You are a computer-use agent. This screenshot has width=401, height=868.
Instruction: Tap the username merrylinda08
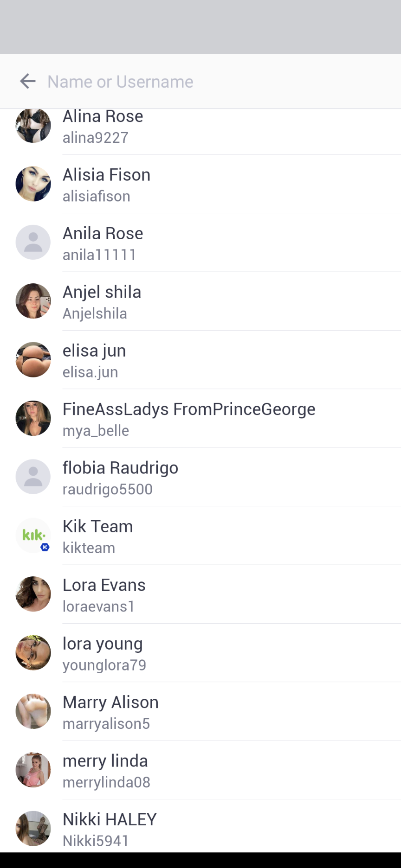pyautogui.click(x=106, y=782)
